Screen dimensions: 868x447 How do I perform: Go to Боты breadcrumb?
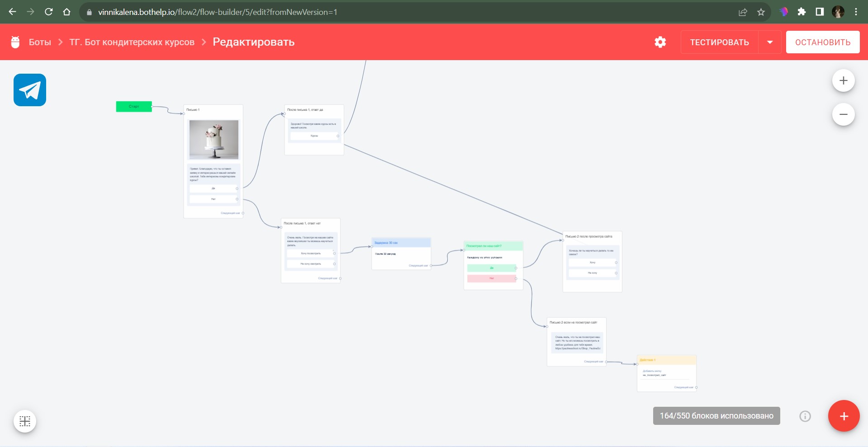click(x=40, y=42)
